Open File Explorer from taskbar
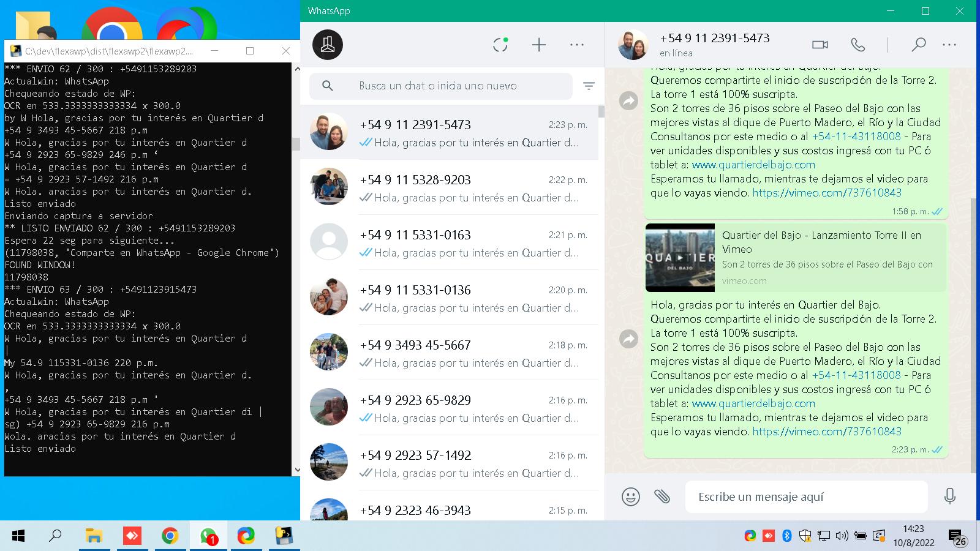The width and height of the screenshot is (980, 551). pos(94,536)
